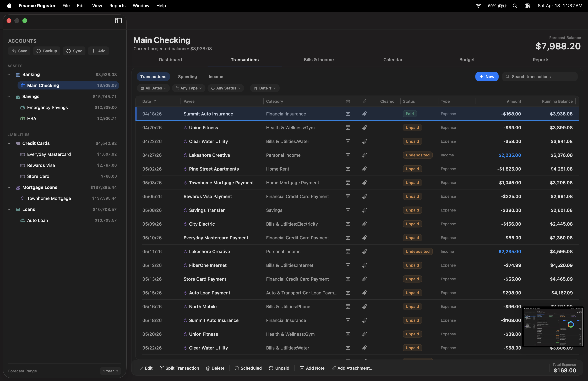The width and height of the screenshot is (588, 381).
Task: Click the Townhome Mortgage house icon
Action: 23,199
